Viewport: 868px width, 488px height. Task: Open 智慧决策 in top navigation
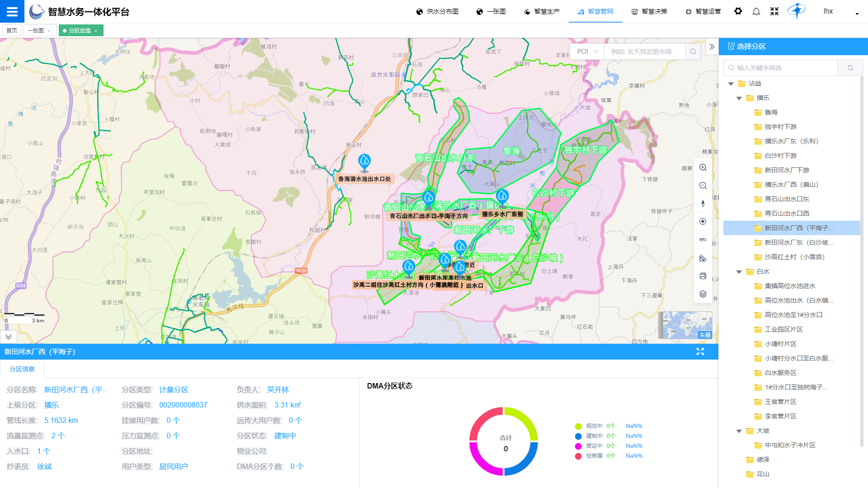pos(649,11)
